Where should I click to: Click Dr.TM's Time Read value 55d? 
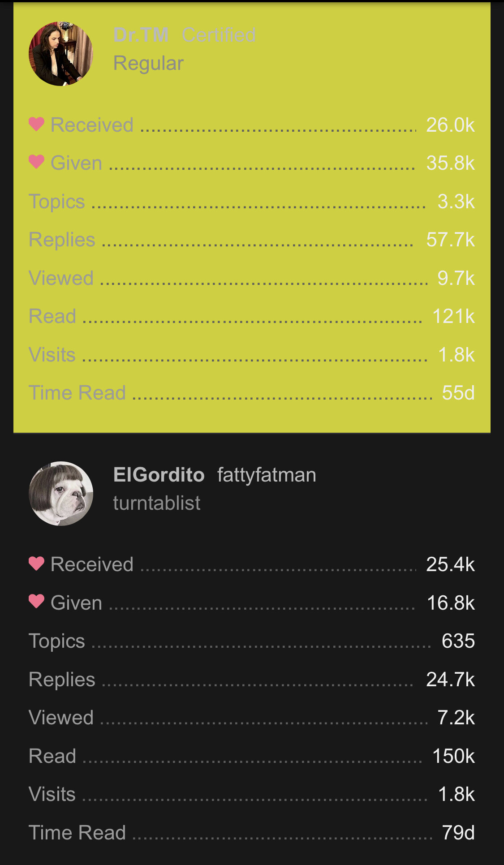[x=458, y=393]
